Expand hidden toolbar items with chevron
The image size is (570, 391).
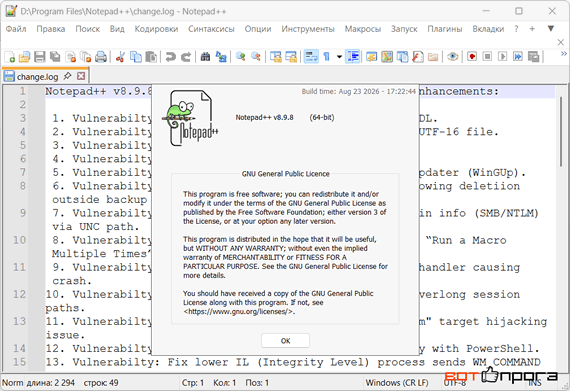coord(563,54)
